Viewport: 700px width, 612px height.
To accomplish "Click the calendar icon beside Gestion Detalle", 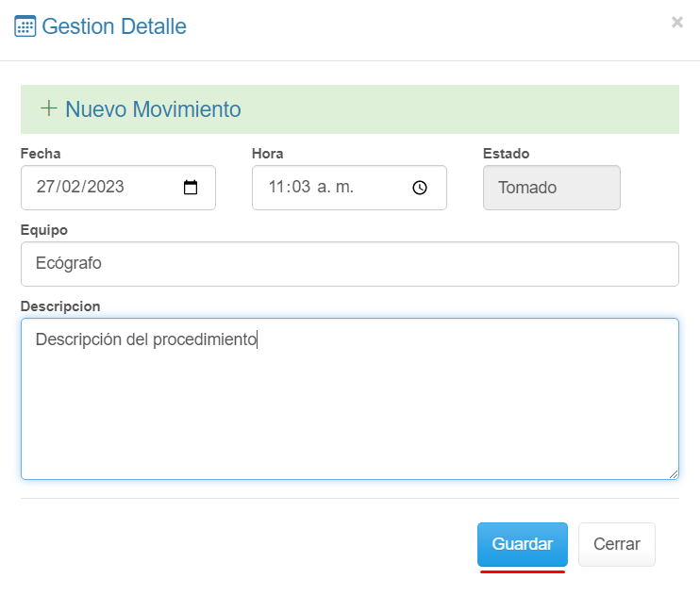I will point(25,26).
